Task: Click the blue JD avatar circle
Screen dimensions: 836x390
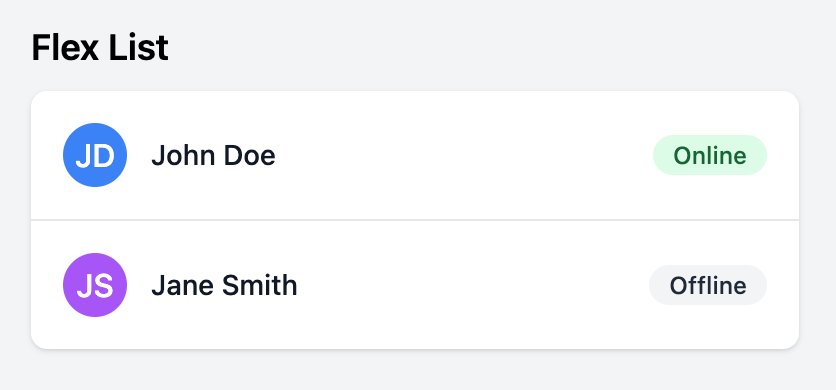Action: click(x=95, y=155)
